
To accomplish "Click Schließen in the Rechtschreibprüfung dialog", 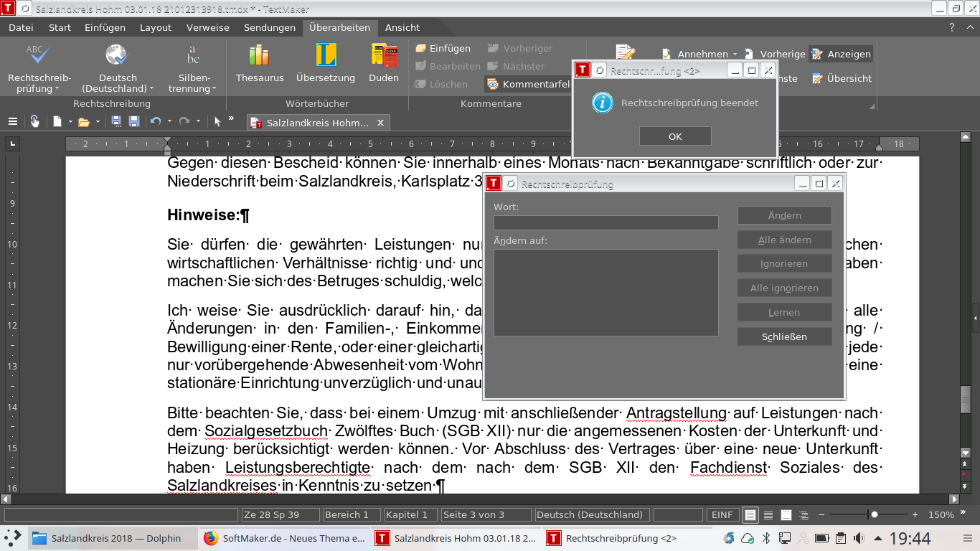I will [x=784, y=336].
